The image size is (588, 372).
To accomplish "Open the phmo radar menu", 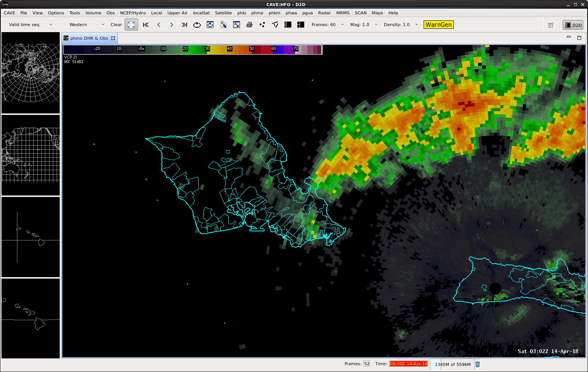I will pos(257,13).
